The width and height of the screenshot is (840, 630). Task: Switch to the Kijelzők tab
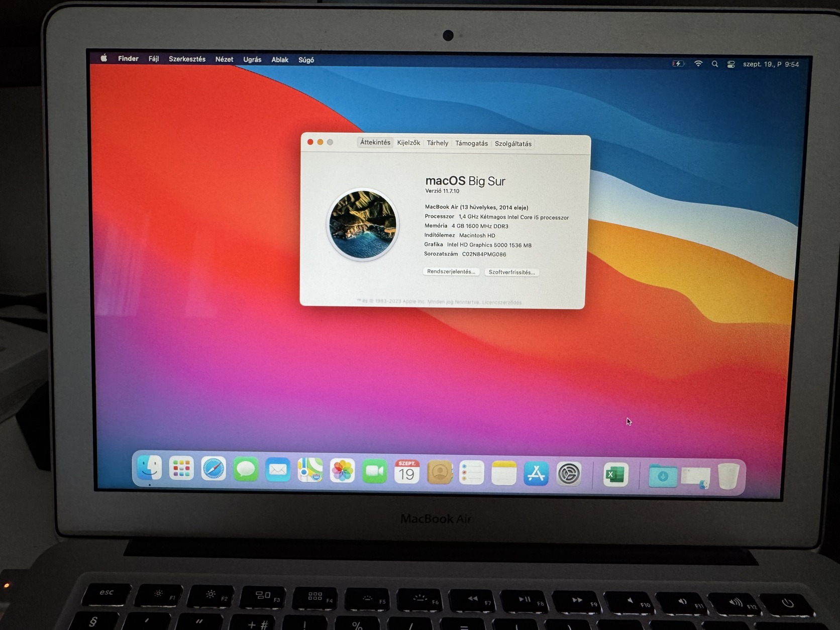[x=408, y=143]
